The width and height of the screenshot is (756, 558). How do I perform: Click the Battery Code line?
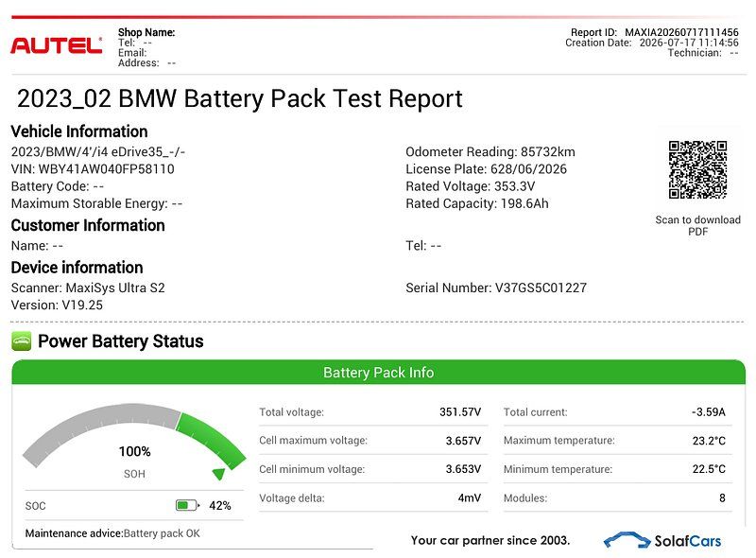pyautogui.click(x=58, y=186)
